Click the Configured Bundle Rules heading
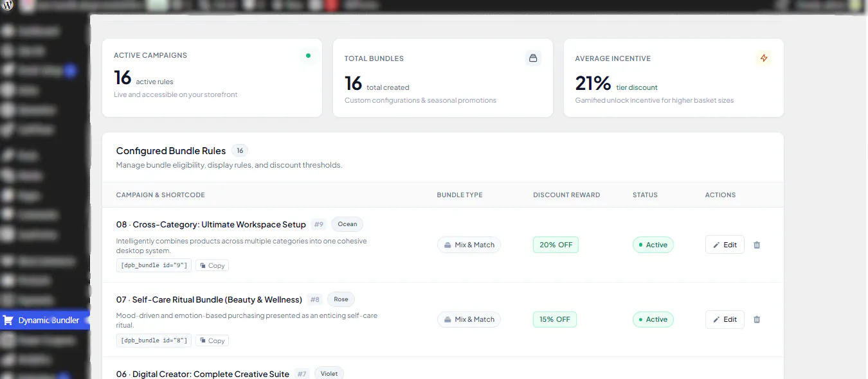 click(x=171, y=151)
